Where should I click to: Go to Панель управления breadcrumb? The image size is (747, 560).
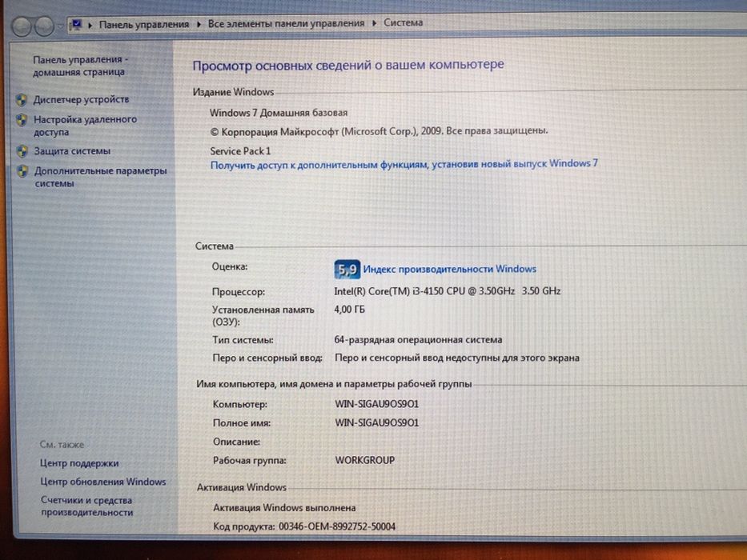pos(144,24)
